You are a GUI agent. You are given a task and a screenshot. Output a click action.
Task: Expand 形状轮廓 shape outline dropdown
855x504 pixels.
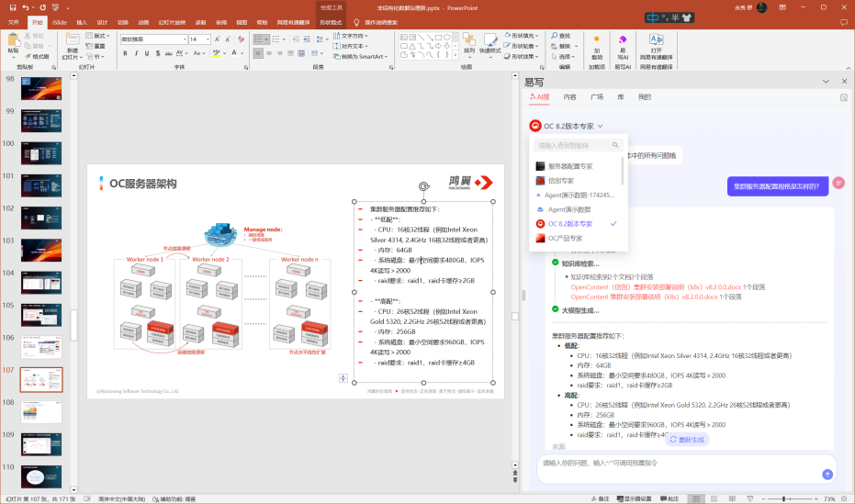(522, 46)
